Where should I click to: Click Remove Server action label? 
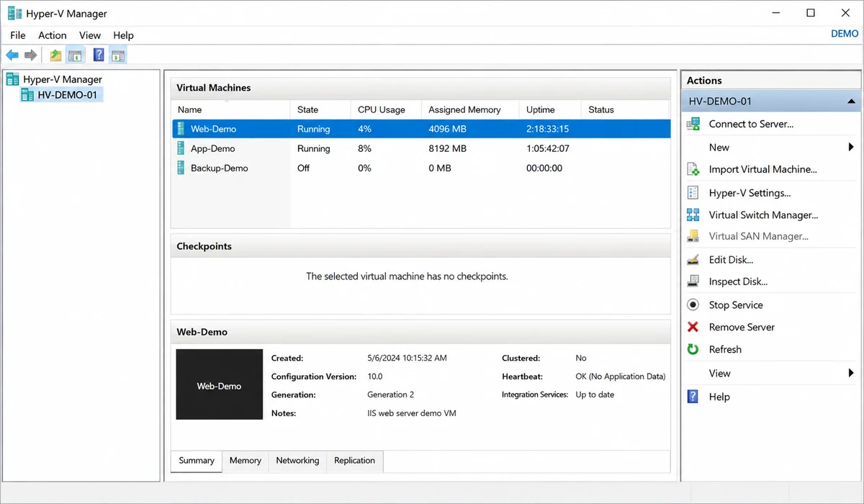tap(742, 327)
